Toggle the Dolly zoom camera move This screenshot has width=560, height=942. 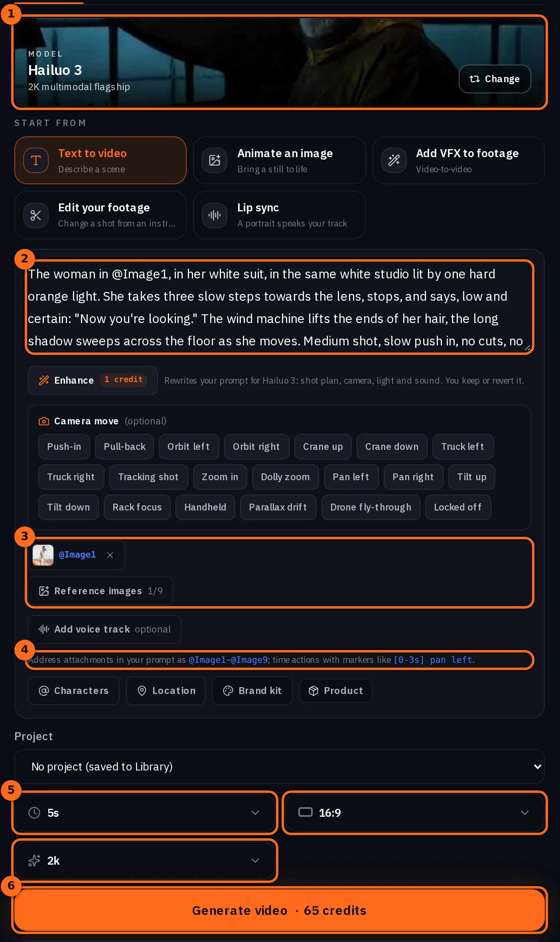coord(285,477)
